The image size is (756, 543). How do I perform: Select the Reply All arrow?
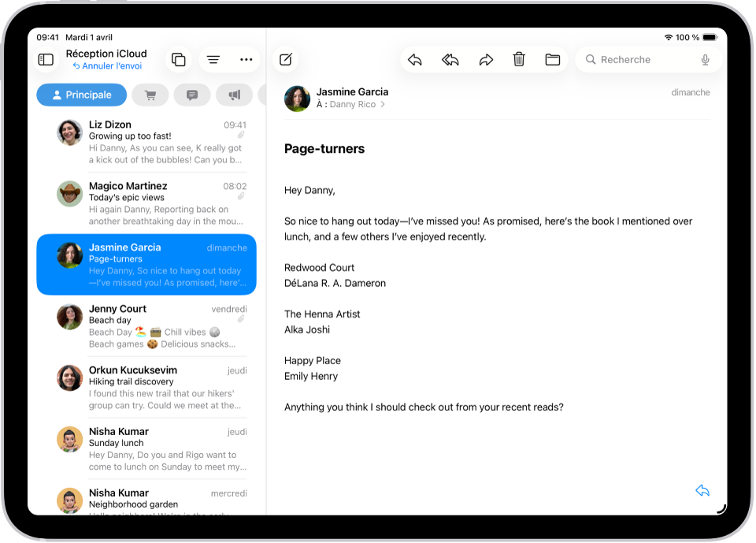(x=450, y=59)
